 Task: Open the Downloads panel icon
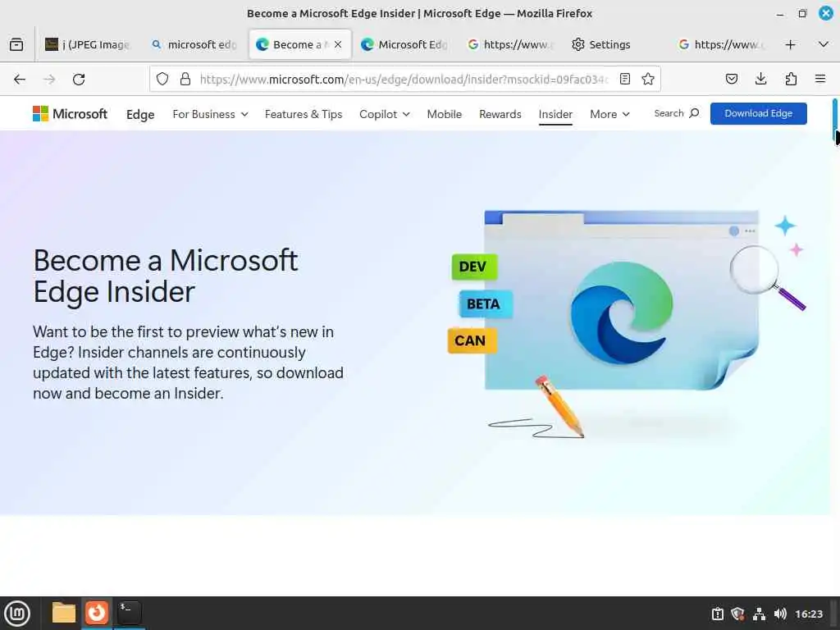click(760, 80)
